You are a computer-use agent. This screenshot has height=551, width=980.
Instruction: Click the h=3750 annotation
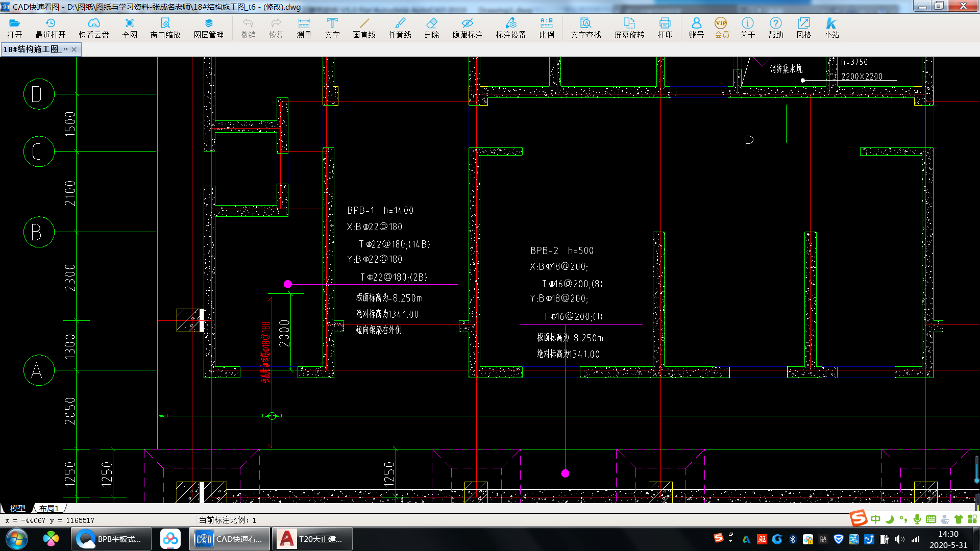855,62
